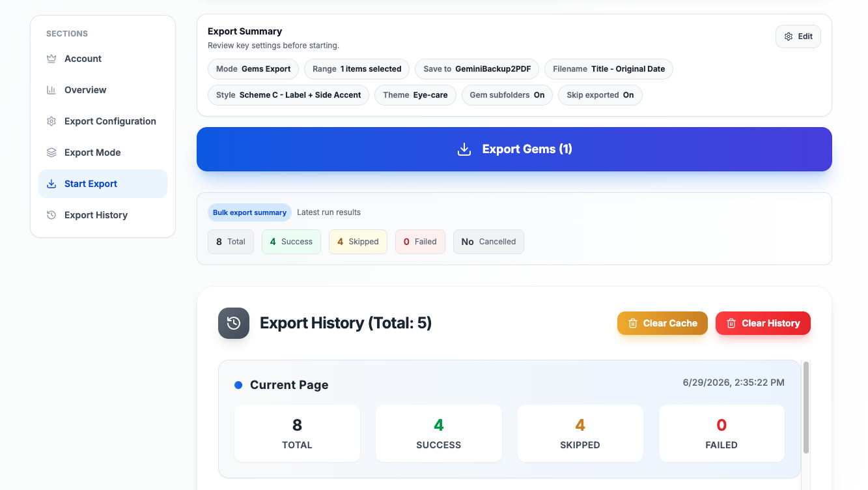Click the Clear Cache button
The image size is (868, 490).
pyautogui.click(x=662, y=323)
